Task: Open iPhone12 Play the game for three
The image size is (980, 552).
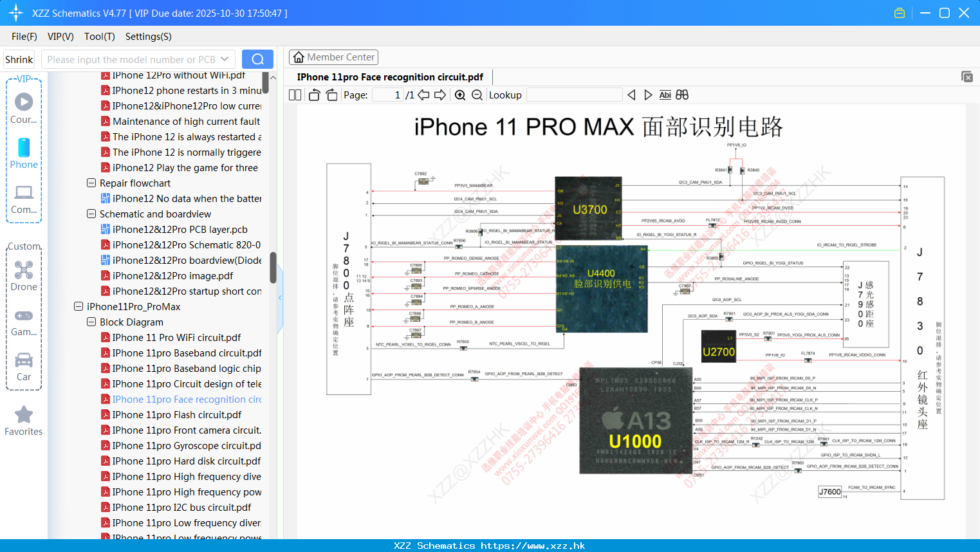Action: (x=185, y=168)
